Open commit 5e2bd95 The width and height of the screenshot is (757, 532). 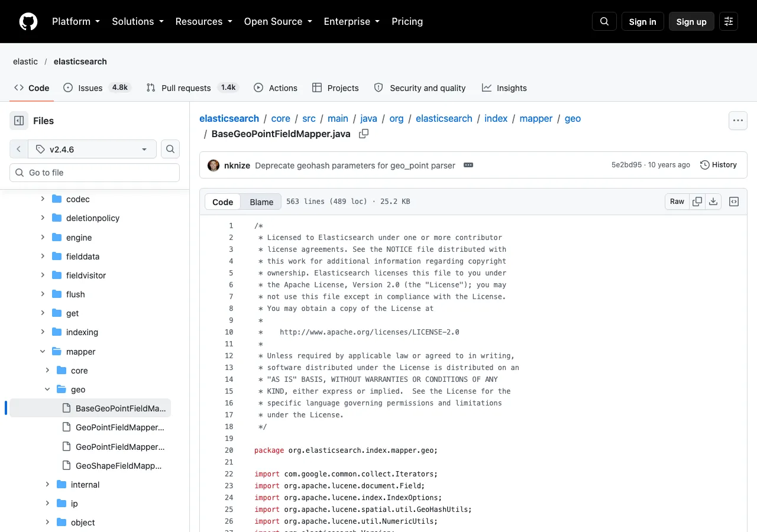[626, 165]
